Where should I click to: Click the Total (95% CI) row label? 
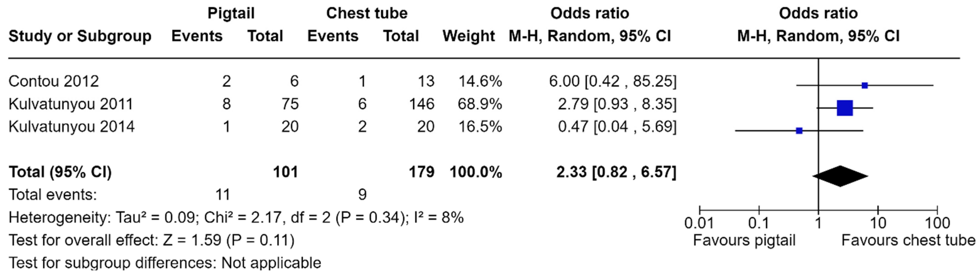[60, 172]
